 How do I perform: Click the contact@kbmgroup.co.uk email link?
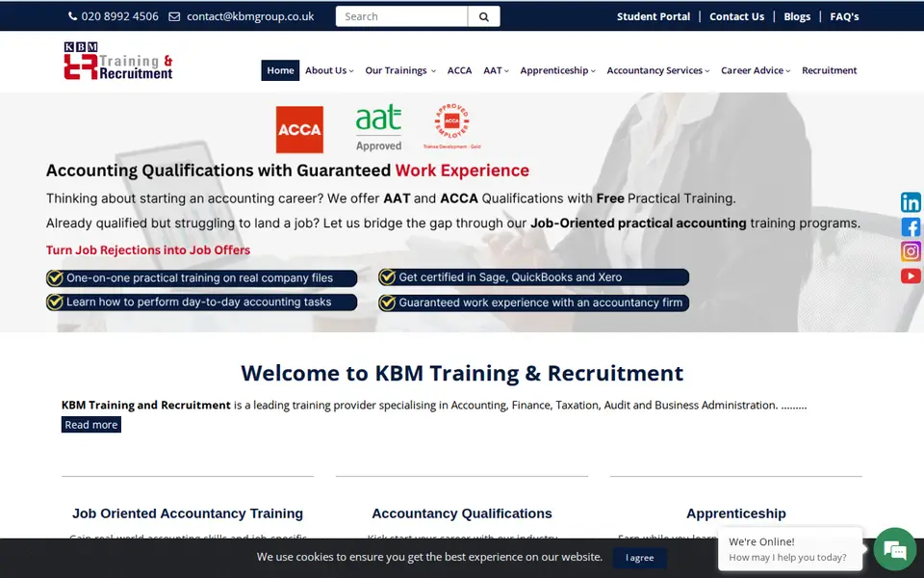pyautogui.click(x=250, y=16)
